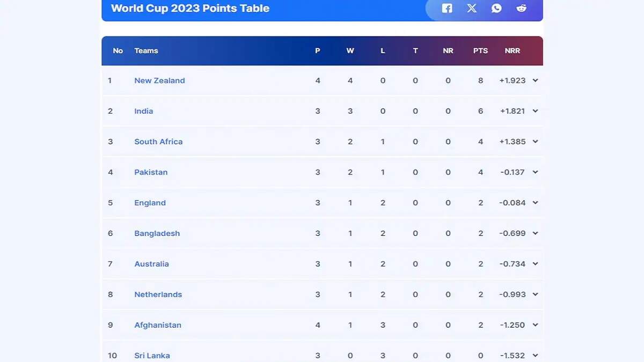
Task: Open the Sri Lanka team link
Action: (152, 356)
